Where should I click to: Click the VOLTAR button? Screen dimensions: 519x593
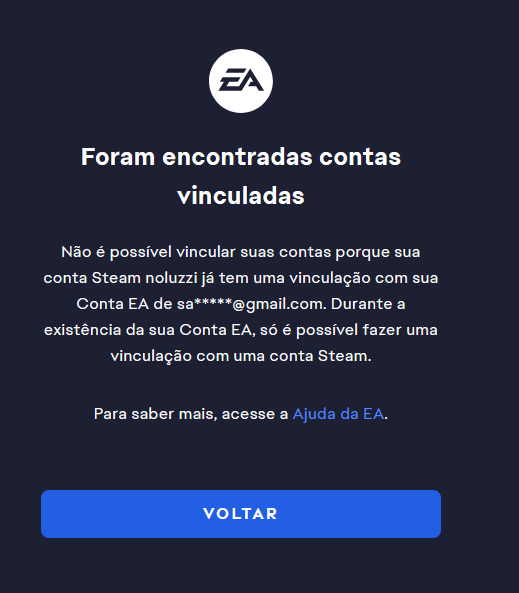pyautogui.click(x=241, y=514)
